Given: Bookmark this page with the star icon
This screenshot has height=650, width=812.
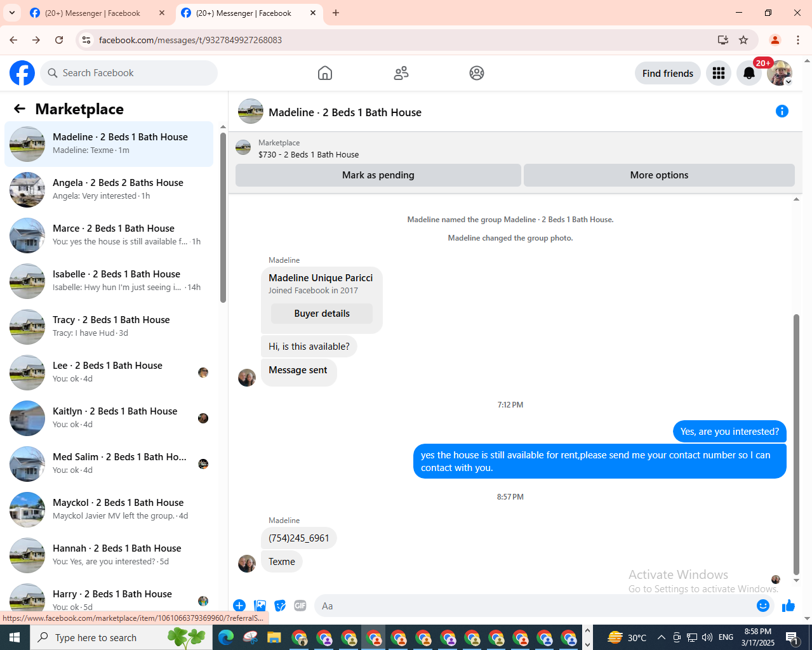Looking at the screenshot, I should 743,40.
